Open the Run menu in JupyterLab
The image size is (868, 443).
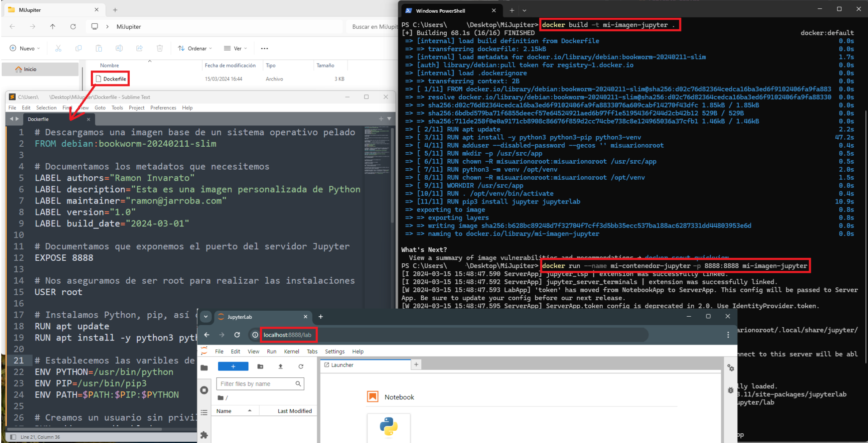pos(272,351)
